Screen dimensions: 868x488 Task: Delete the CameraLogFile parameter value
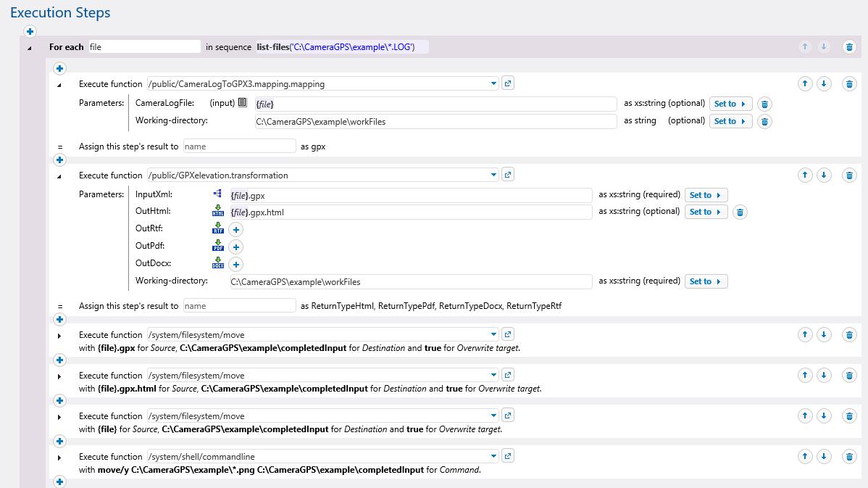coord(764,104)
